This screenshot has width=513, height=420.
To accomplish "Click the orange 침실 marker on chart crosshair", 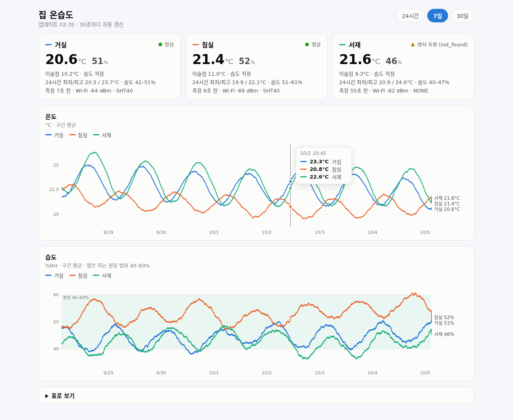I will (291, 207).
